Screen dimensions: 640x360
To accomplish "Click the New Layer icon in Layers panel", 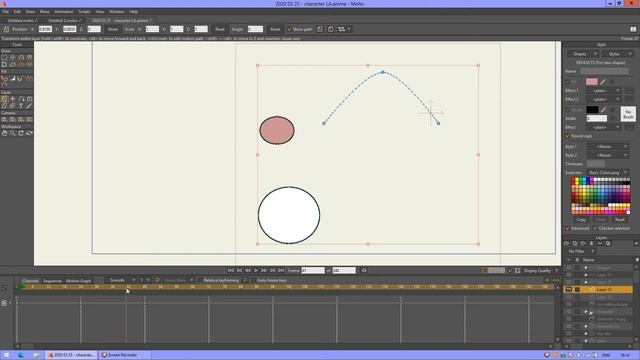I will pos(566,243).
